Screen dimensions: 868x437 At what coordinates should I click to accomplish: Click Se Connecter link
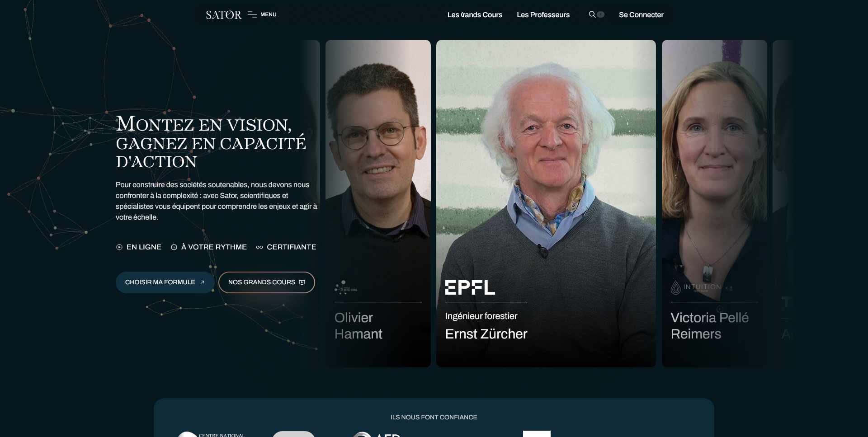pos(641,15)
